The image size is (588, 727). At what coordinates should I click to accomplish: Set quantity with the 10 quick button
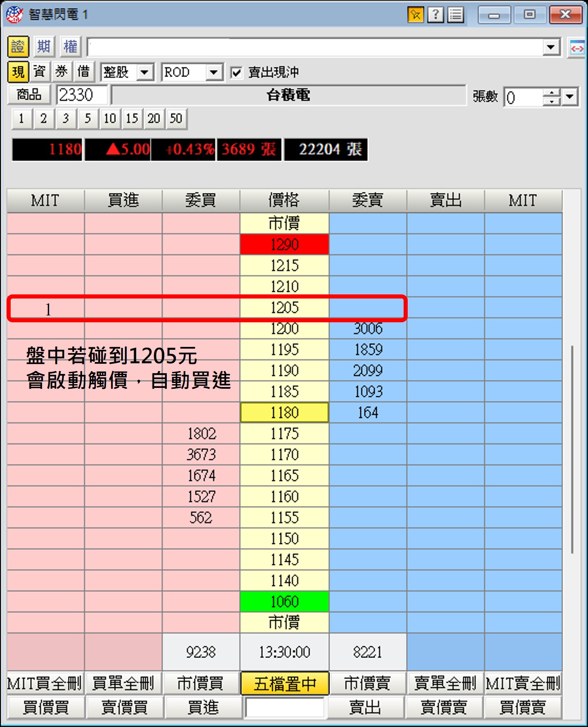pyautogui.click(x=110, y=119)
